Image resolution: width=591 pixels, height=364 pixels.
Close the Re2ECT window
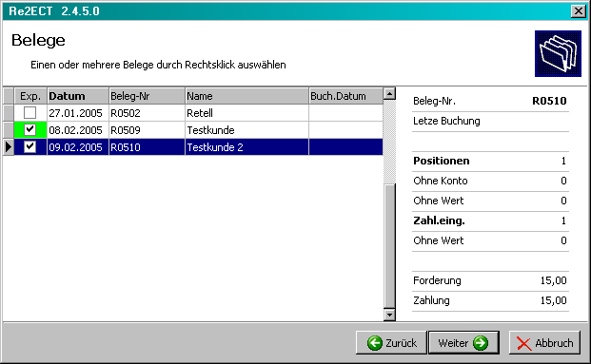tap(579, 11)
